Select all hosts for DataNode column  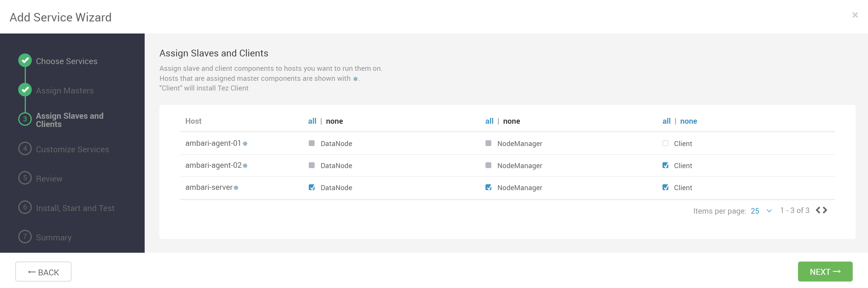click(x=312, y=121)
